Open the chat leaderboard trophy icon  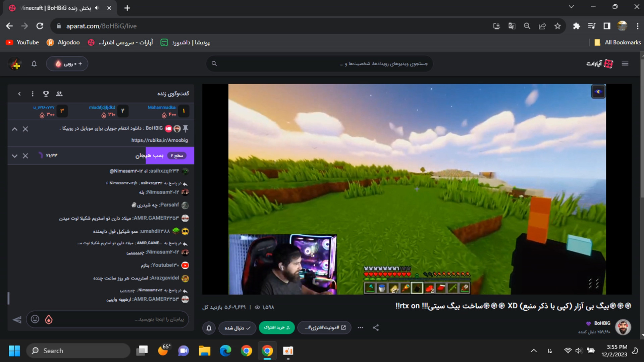[x=46, y=94]
